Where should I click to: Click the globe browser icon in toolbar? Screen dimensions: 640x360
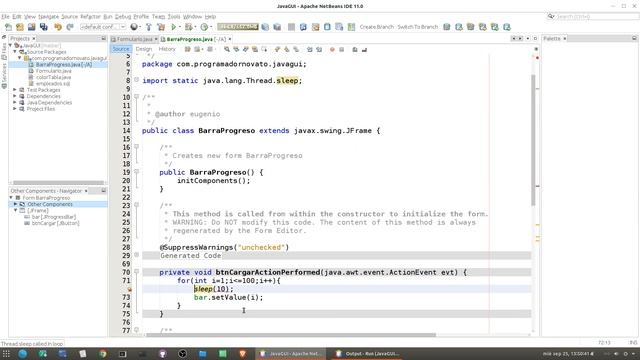coord(133,27)
